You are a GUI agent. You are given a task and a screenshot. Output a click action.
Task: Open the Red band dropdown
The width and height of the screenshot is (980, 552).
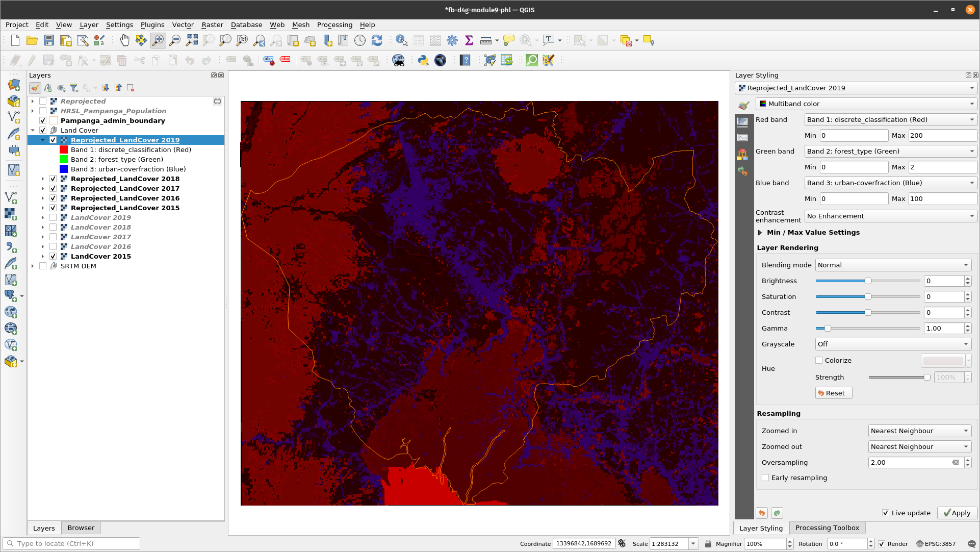tap(890, 119)
